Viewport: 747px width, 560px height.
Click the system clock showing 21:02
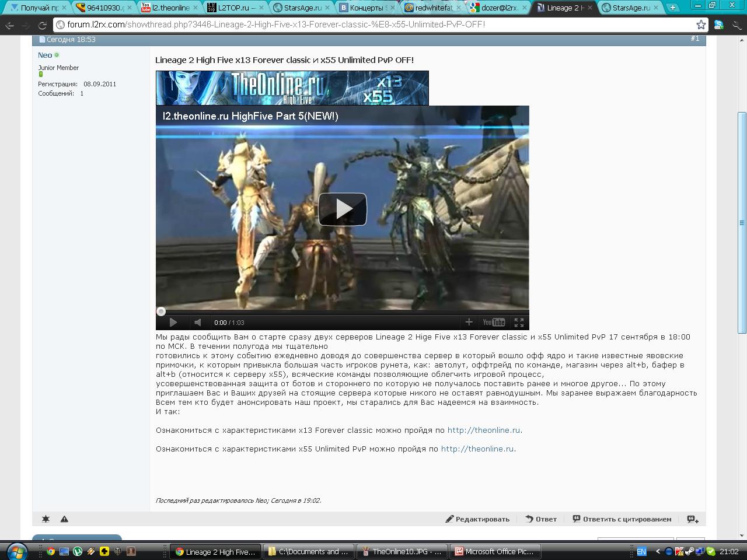(x=729, y=551)
